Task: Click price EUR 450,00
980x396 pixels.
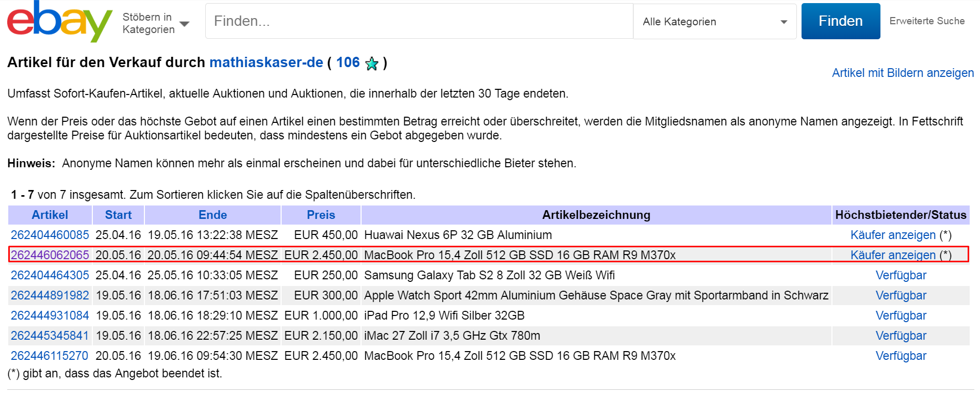Action: 326,235
